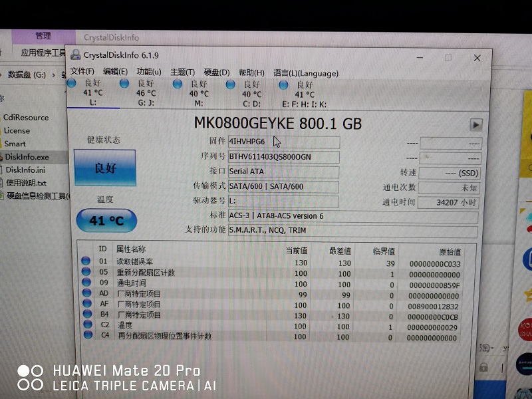Select DiskInfo.ini in Explorer window

[25, 170]
